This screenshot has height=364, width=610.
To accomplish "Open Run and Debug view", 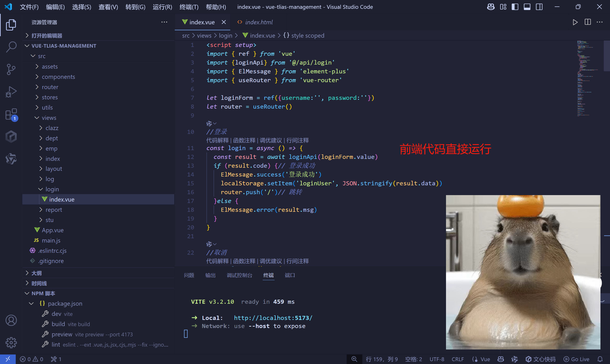I will [x=11, y=92].
